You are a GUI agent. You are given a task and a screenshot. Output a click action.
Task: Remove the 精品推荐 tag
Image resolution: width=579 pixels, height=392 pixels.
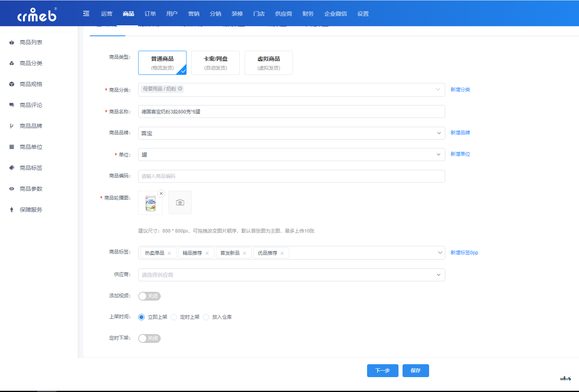(x=207, y=253)
